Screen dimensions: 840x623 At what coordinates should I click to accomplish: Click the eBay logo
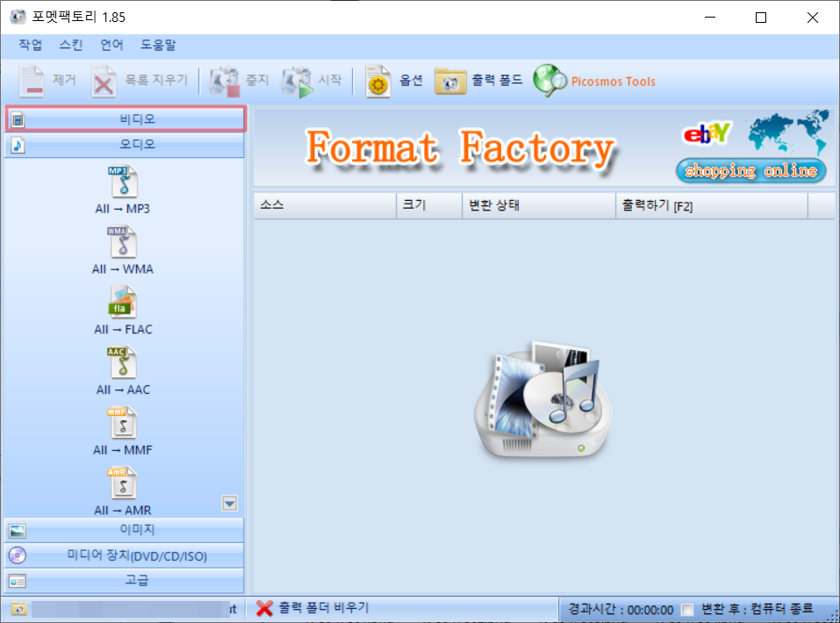click(x=707, y=132)
